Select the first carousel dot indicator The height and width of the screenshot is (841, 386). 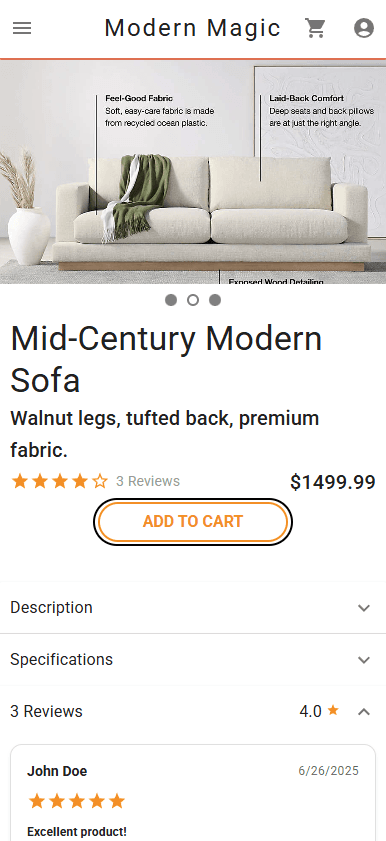(171, 300)
